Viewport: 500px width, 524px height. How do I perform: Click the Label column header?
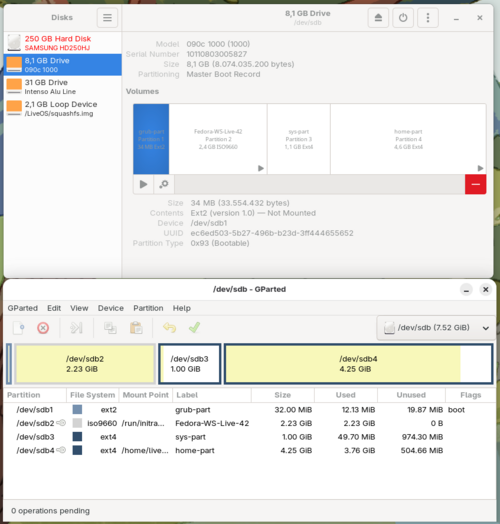click(x=212, y=395)
